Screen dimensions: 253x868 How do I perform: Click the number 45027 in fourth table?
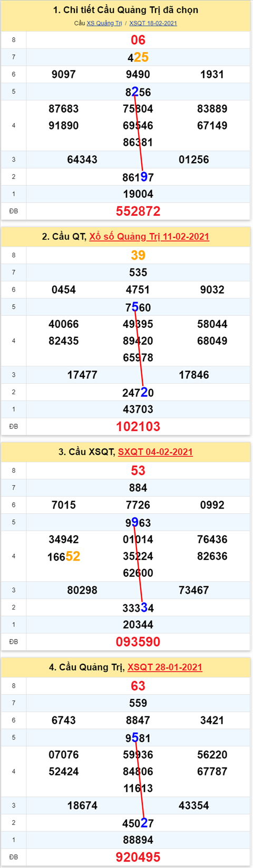[x=138, y=823]
